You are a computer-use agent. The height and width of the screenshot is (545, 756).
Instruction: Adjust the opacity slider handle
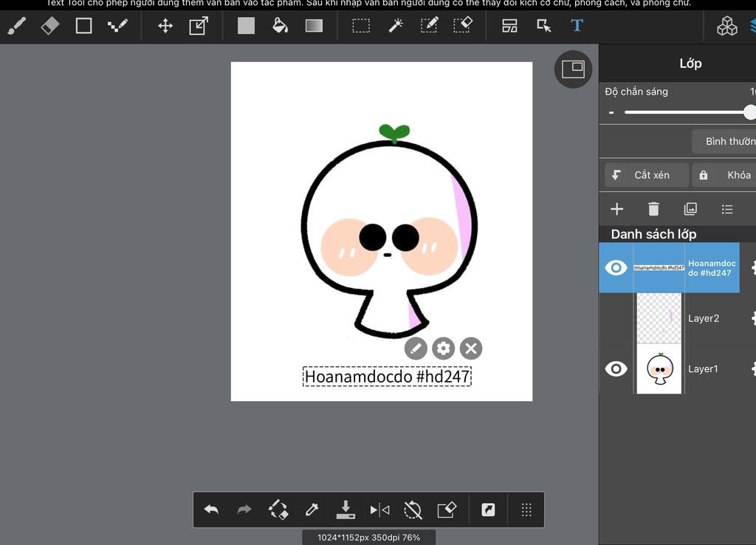pos(750,112)
